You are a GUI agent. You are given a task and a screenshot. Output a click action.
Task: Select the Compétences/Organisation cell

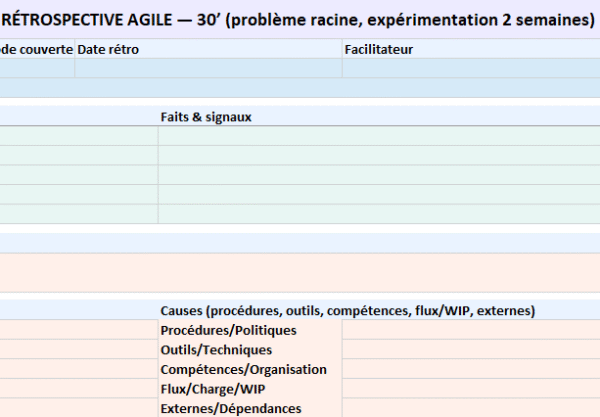[x=250, y=369]
